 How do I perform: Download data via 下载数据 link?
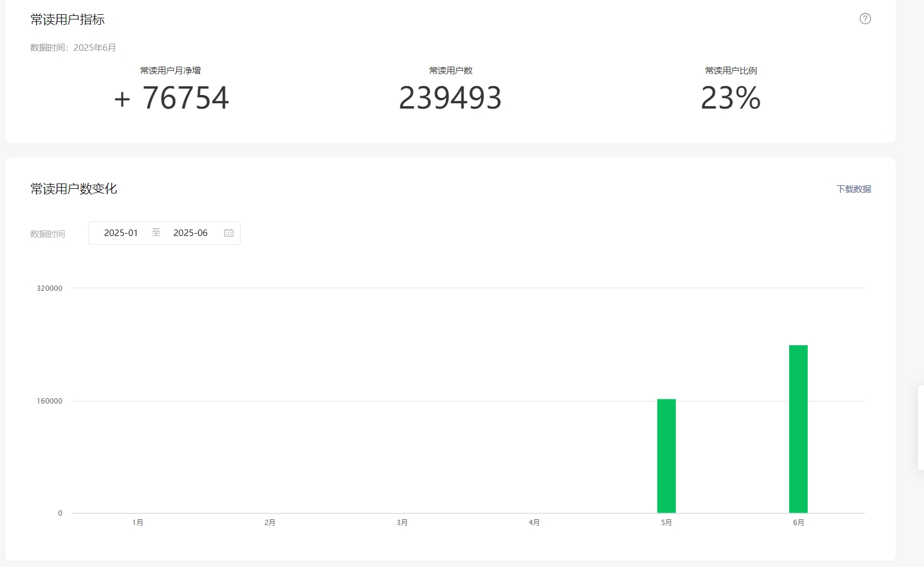pos(853,189)
